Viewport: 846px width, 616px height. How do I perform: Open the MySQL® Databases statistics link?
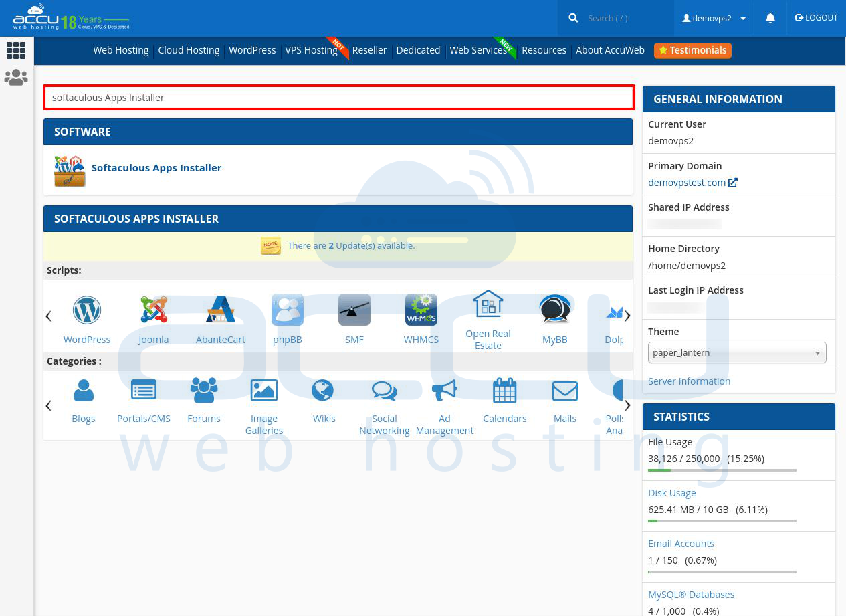(691, 595)
